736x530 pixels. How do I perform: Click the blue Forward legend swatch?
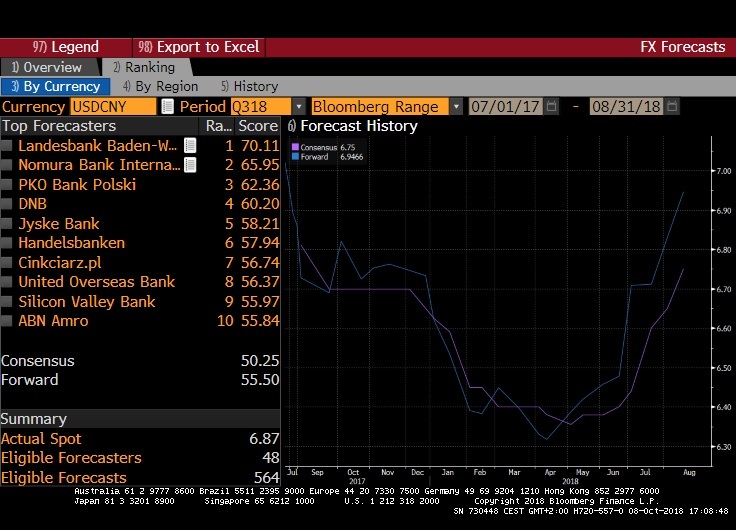point(294,156)
